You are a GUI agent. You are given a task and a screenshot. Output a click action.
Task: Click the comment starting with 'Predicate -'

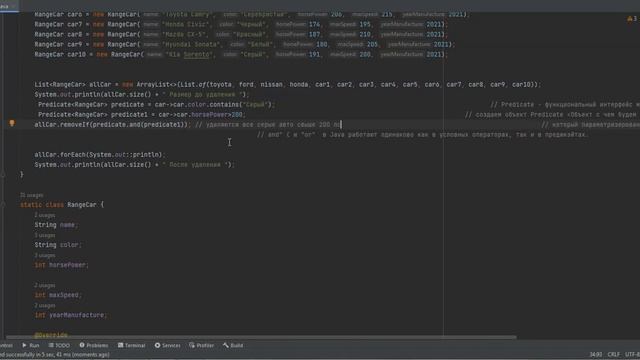[x=565, y=104]
